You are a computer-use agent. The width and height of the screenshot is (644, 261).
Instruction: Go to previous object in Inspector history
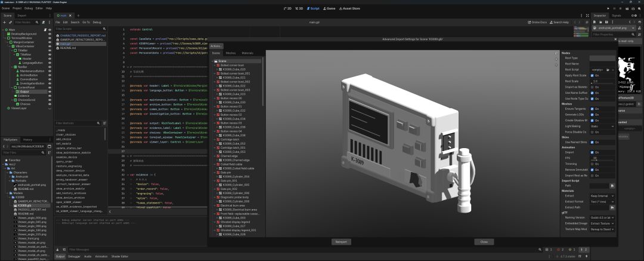click(x=629, y=22)
